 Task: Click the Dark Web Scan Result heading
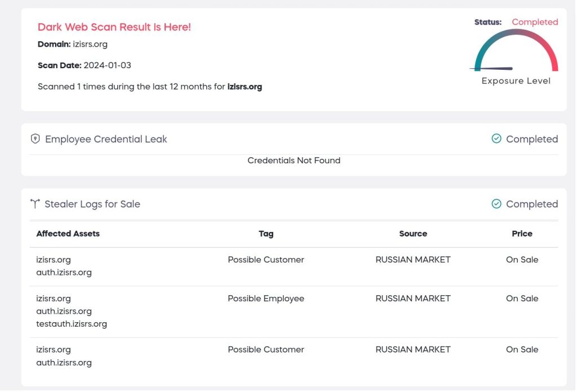coord(114,27)
